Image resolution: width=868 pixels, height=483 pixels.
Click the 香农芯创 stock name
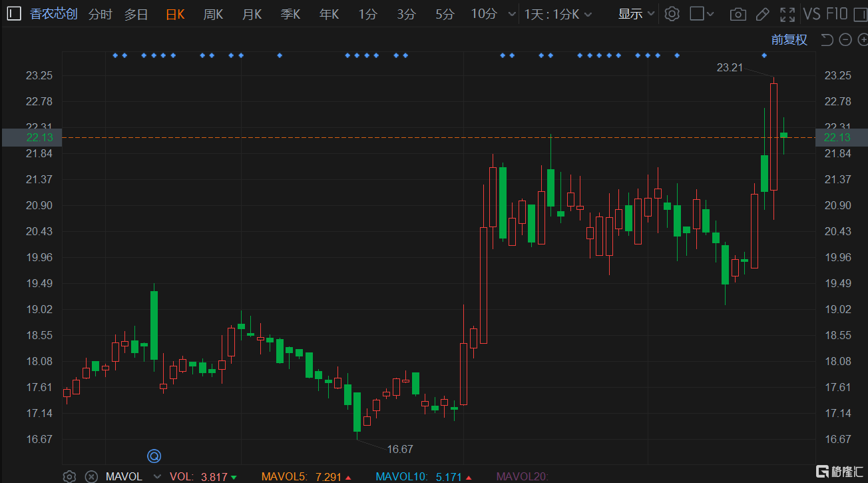[x=54, y=14]
